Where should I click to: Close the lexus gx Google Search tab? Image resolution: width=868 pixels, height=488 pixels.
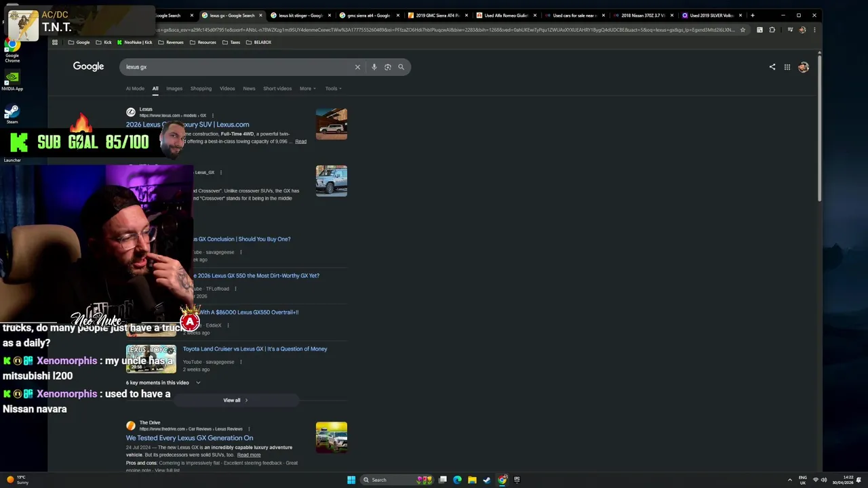(x=260, y=15)
